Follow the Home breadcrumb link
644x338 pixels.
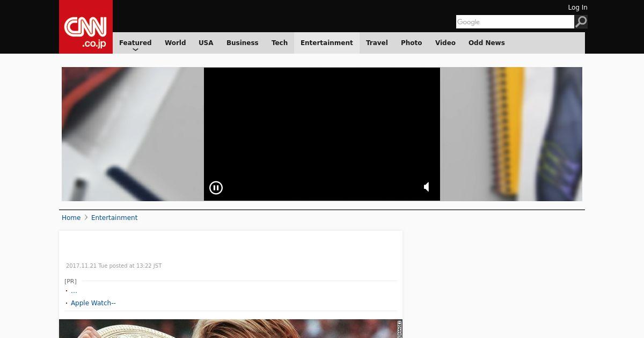[71, 218]
